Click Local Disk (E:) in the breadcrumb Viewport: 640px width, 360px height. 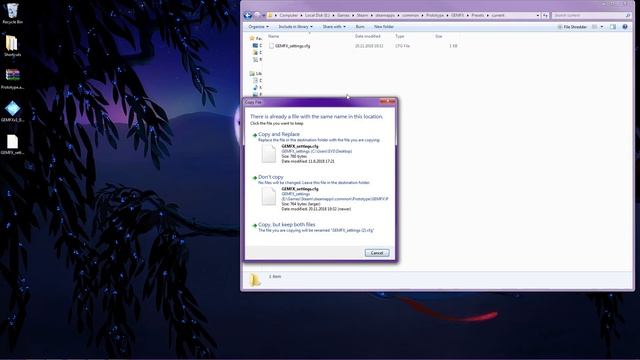pos(317,16)
